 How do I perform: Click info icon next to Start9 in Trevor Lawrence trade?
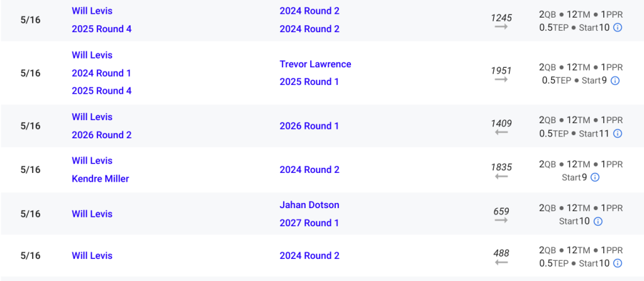(x=615, y=80)
